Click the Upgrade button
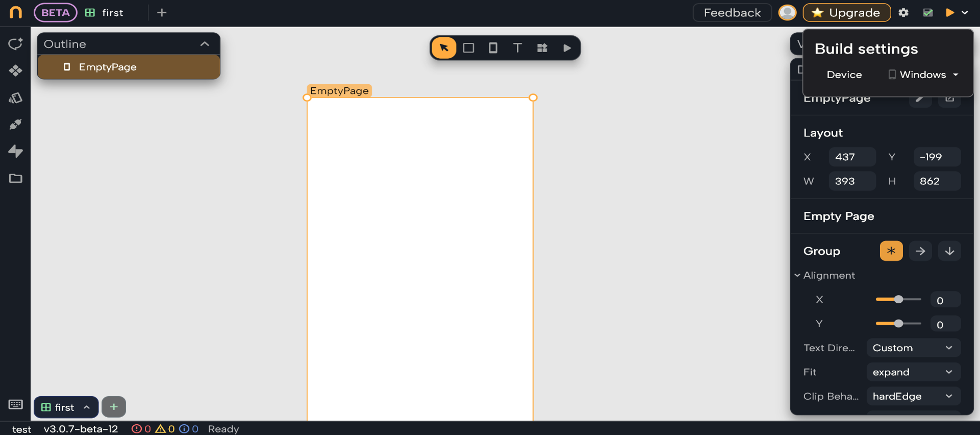 (x=846, y=13)
